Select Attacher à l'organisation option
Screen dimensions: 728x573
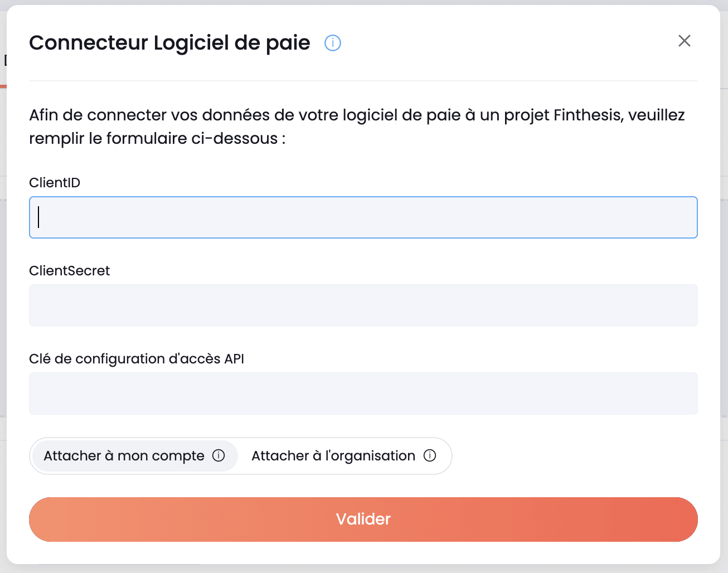[344, 456]
